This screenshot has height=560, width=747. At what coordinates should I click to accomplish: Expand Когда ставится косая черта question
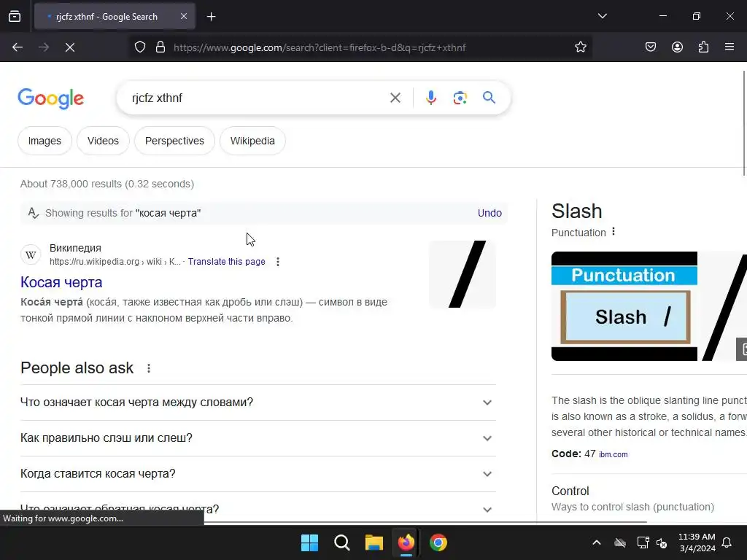(x=258, y=474)
